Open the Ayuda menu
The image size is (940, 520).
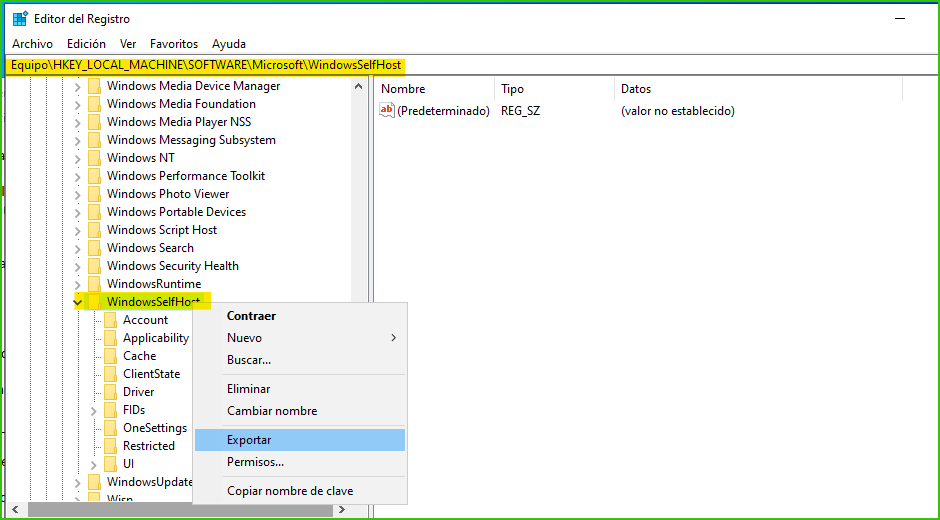pos(229,44)
